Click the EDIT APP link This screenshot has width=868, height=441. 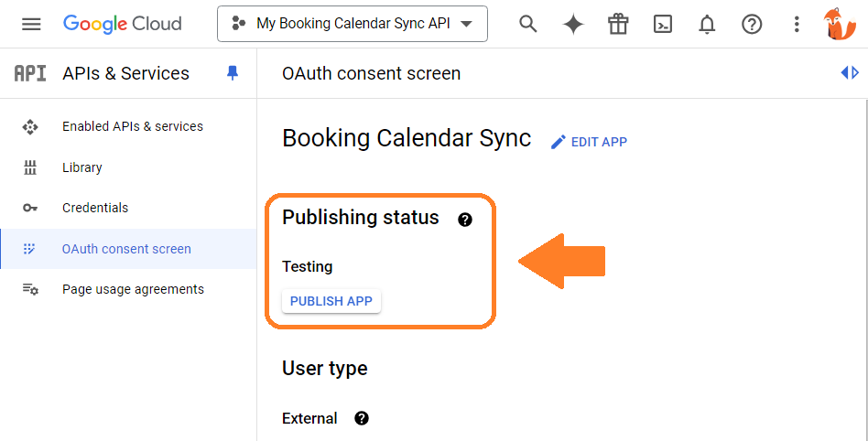(x=589, y=142)
